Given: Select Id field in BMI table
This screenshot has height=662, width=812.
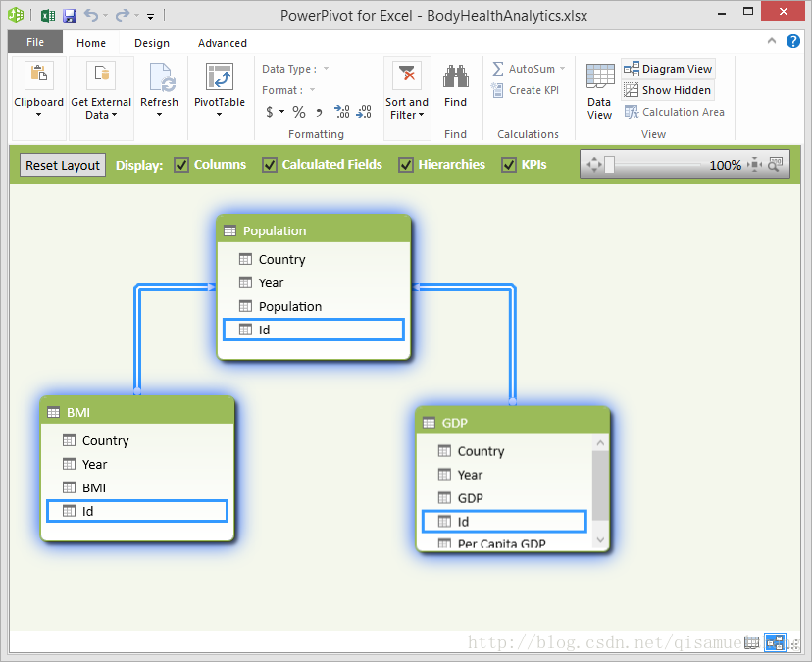Looking at the screenshot, I should (137, 511).
